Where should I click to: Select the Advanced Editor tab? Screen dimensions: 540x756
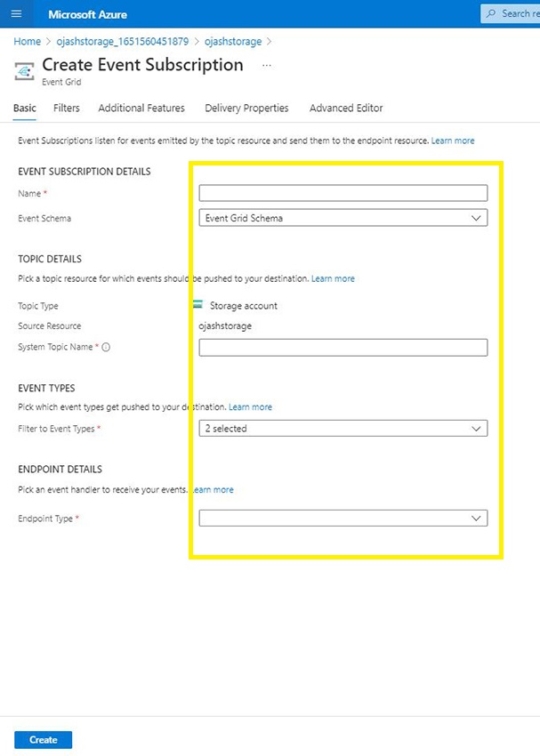(x=346, y=109)
